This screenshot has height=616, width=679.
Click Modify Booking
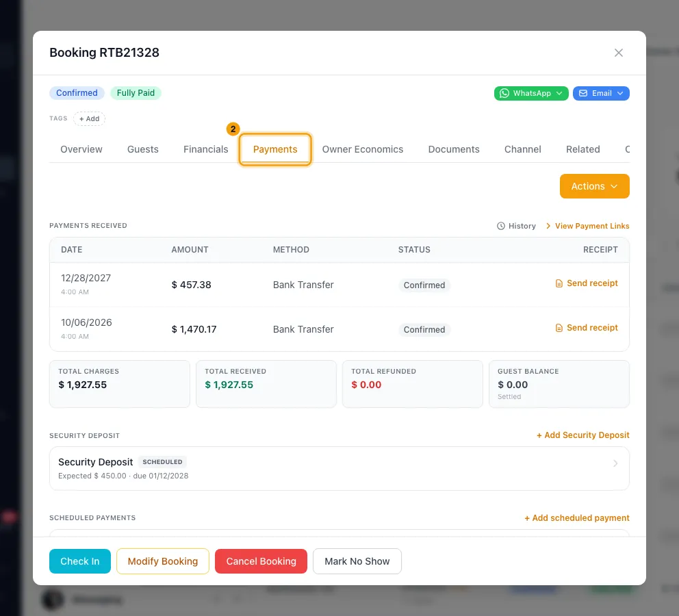click(163, 561)
